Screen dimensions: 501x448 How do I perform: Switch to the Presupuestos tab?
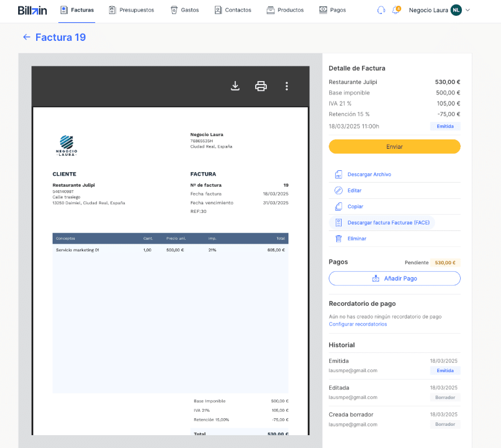(131, 10)
